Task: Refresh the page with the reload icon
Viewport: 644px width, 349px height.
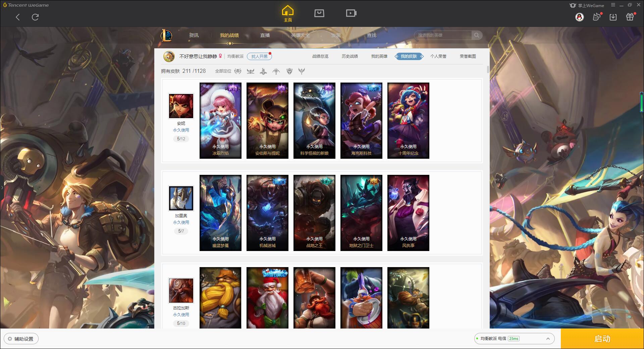Action: click(x=35, y=17)
